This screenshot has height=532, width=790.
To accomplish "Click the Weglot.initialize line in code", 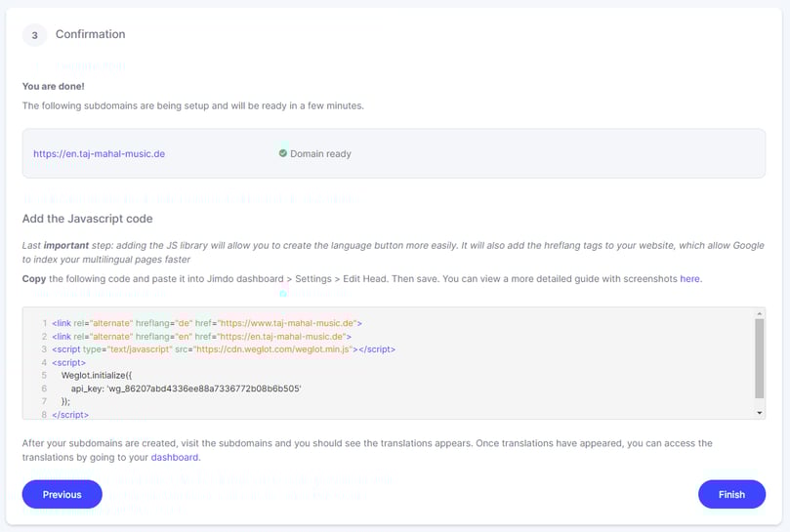I will point(104,375).
